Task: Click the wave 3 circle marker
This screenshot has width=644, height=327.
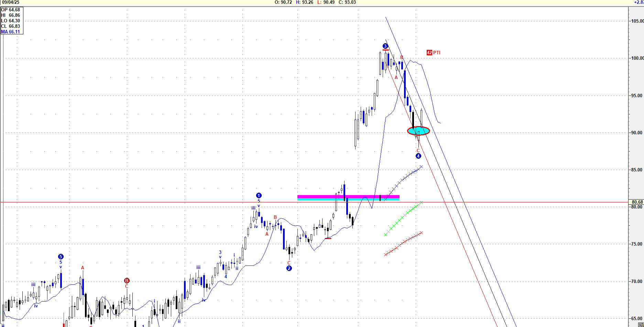Action: [385, 46]
